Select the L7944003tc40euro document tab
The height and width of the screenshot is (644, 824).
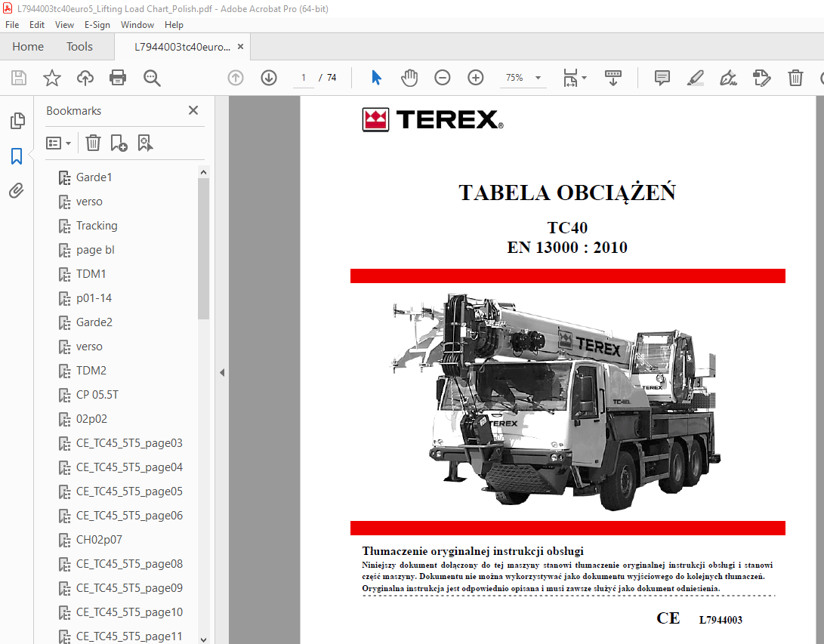[x=182, y=47]
